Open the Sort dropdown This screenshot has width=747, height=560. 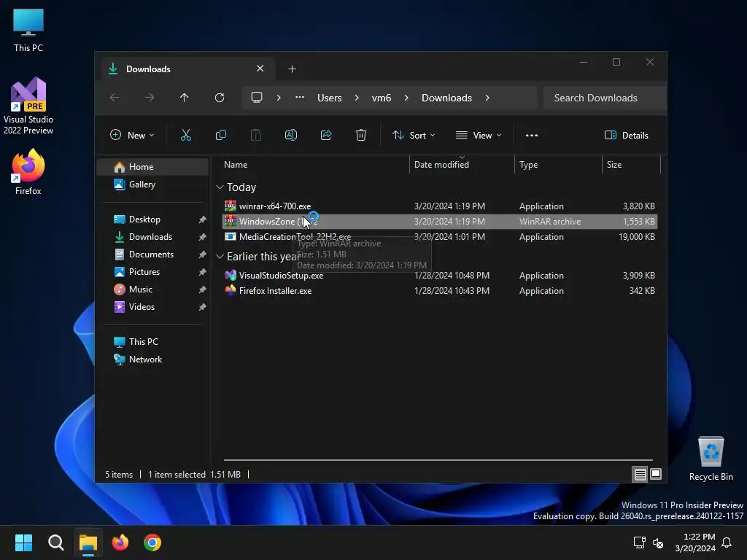pos(414,135)
